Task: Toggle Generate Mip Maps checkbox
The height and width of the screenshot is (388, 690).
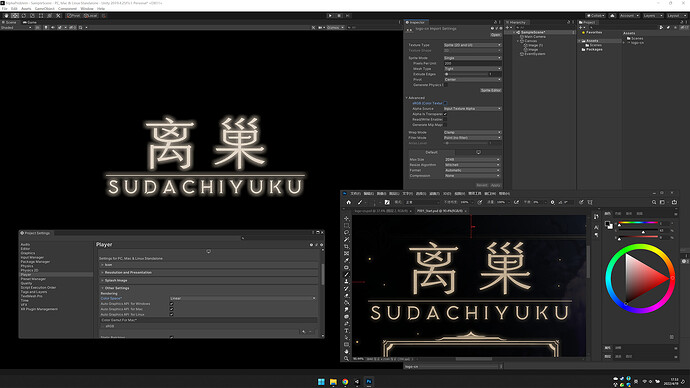Action: coord(445,125)
